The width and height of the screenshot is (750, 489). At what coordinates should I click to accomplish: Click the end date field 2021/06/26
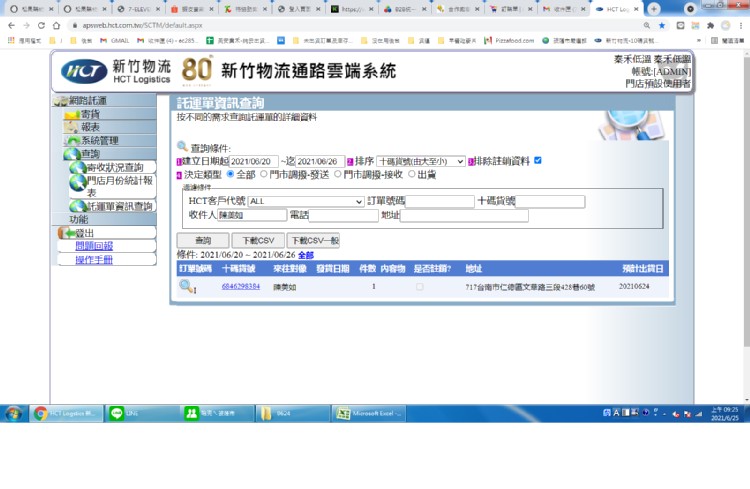320,162
